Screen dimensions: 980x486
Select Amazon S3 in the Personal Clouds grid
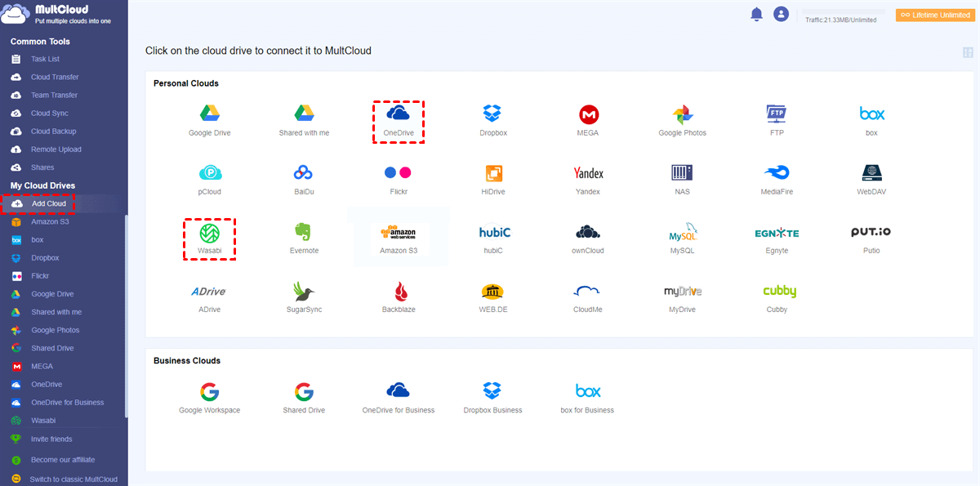(399, 239)
